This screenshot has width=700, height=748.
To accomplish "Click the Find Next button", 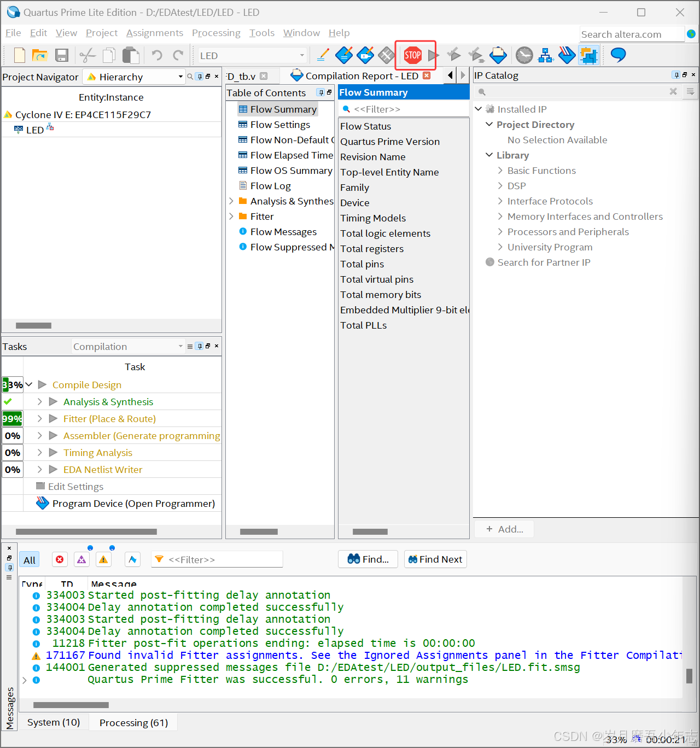I will (435, 559).
